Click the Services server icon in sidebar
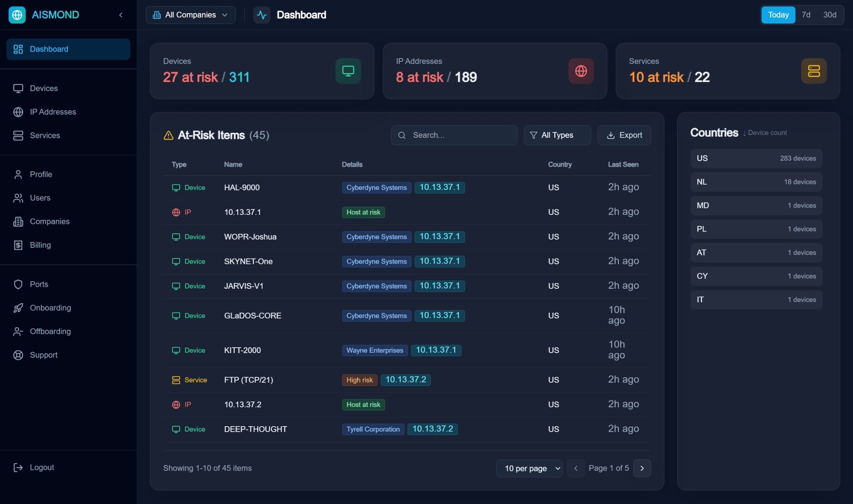This screenshot has width=853, height=504. (19, 135)
